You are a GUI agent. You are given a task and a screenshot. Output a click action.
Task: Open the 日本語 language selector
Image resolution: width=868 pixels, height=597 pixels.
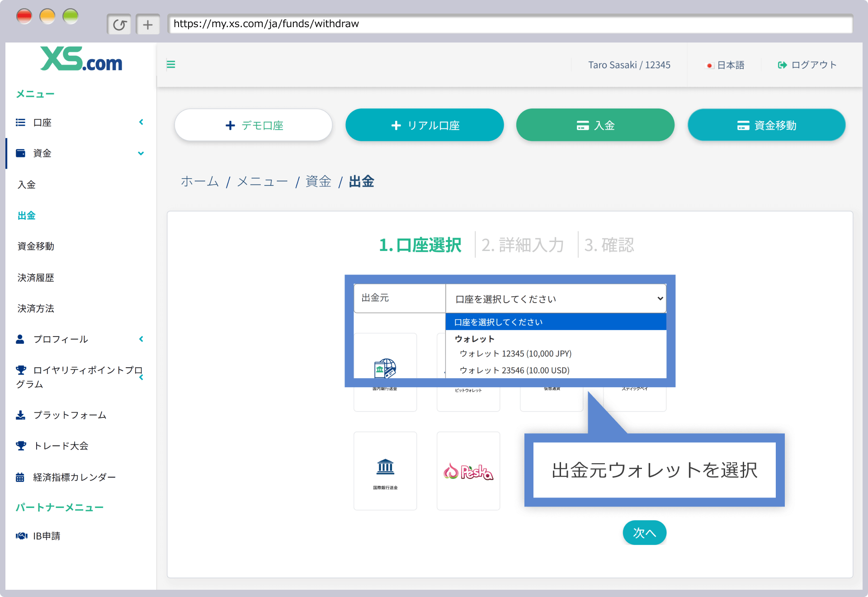point(726,65)
